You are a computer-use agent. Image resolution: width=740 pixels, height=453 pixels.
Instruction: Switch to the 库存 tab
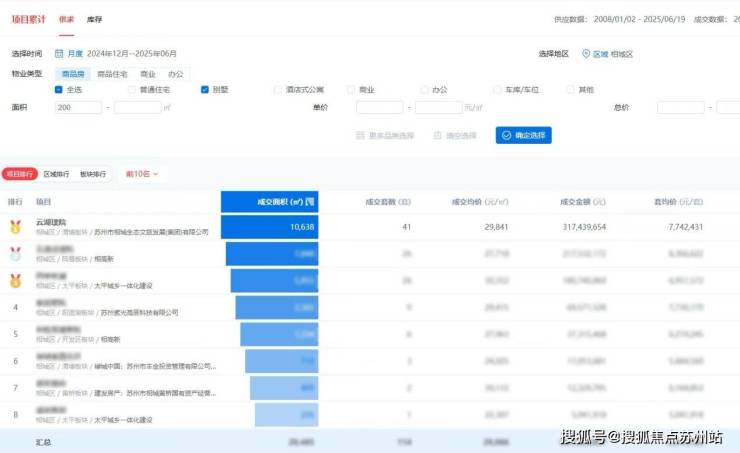[94, 19]
